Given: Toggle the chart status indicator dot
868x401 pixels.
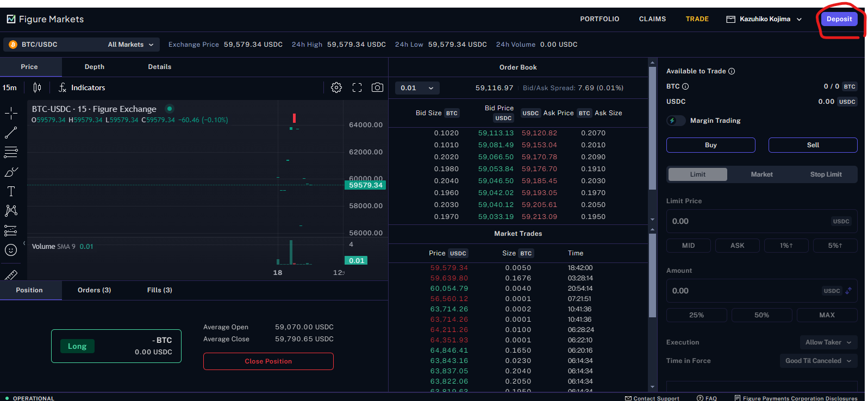Looking at the screenshot, I should click(170, 109).
